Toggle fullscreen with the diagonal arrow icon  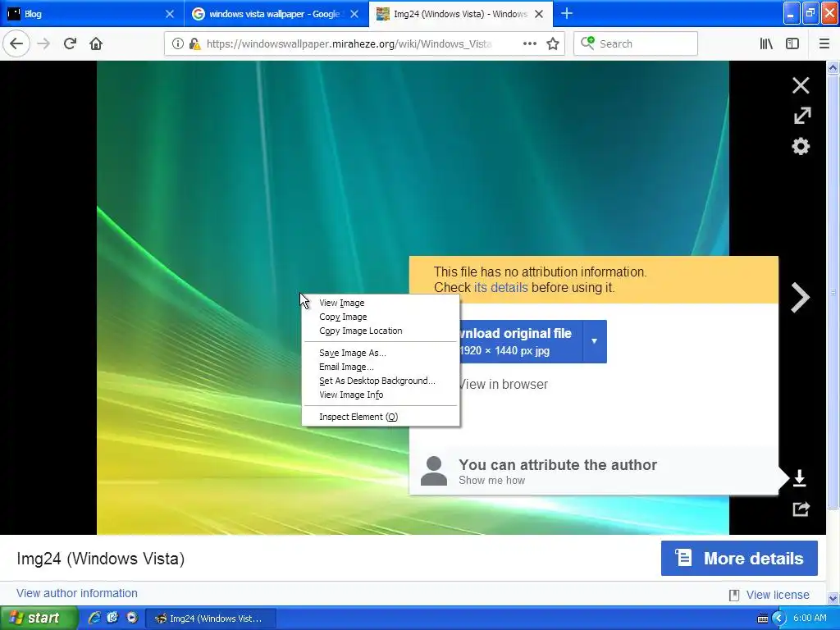tap(802, 115)
